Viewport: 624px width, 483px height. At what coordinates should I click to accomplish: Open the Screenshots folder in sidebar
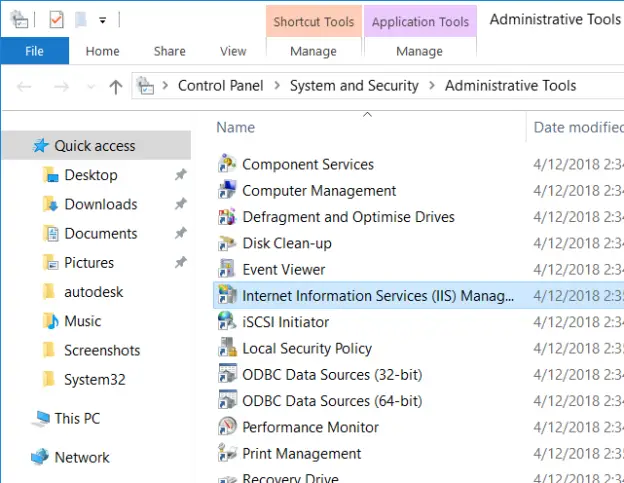click(102, 350)
